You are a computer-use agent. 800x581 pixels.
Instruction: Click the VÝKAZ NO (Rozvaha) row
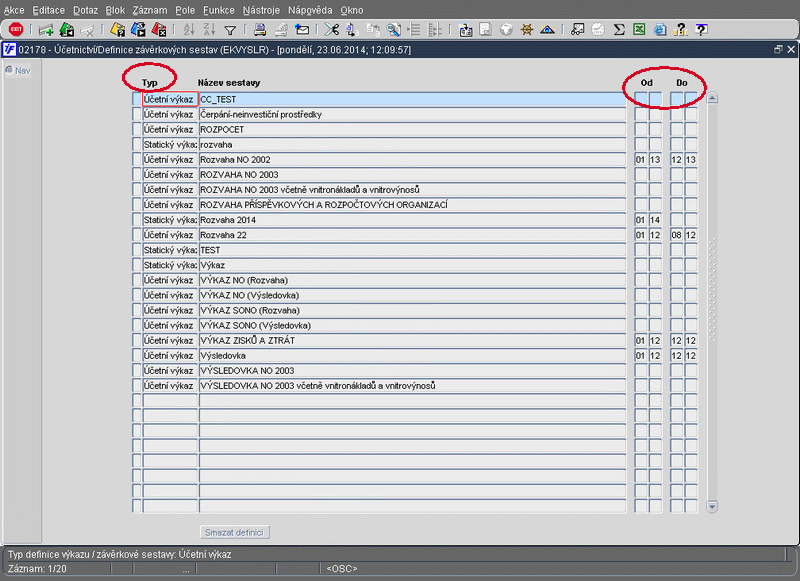(412, 280)
